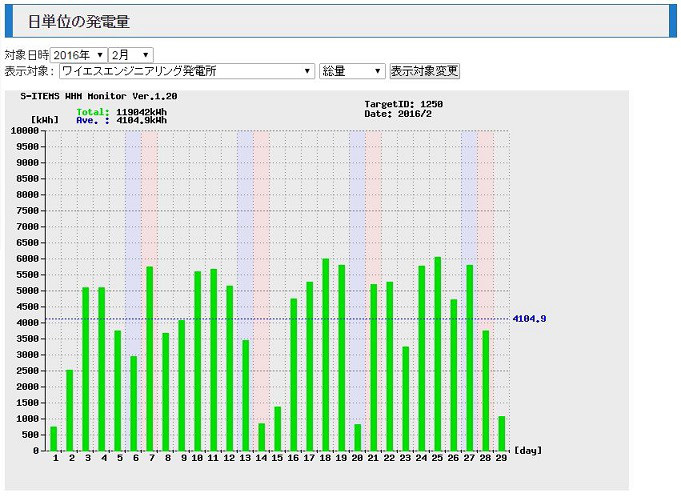Click the green bar for day 11
This screenshot has width=681, height=497.
(x=214, y=360)
